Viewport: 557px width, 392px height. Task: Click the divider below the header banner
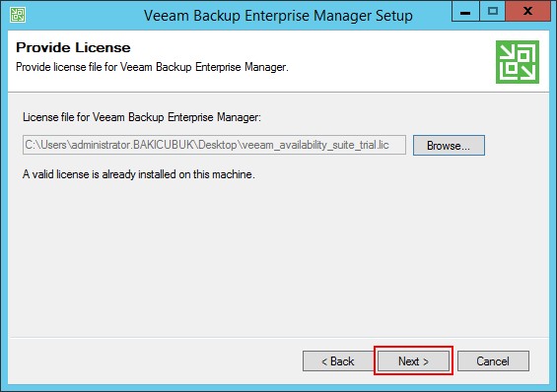click(278, 93)
